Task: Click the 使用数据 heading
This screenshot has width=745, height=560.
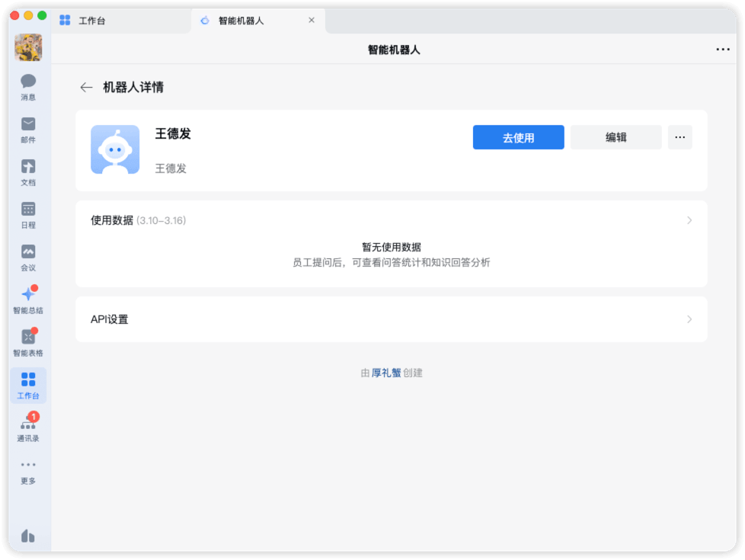Action: coord(112,220)
